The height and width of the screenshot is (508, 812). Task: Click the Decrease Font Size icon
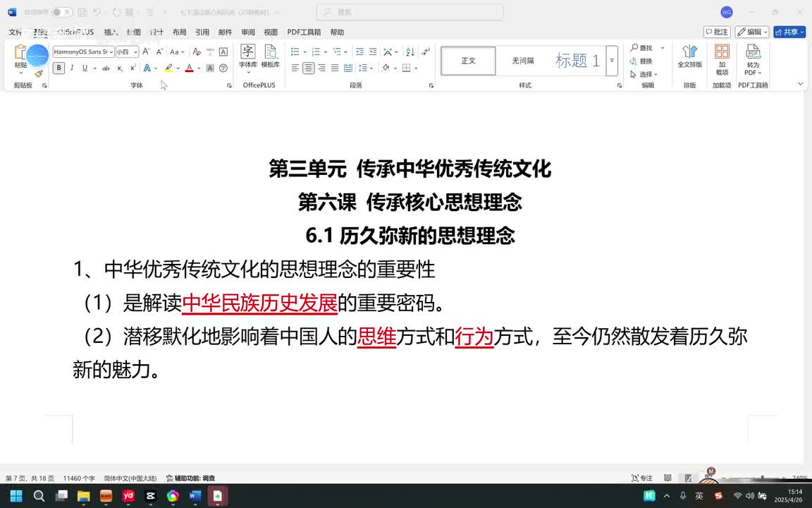click(159, 52)
